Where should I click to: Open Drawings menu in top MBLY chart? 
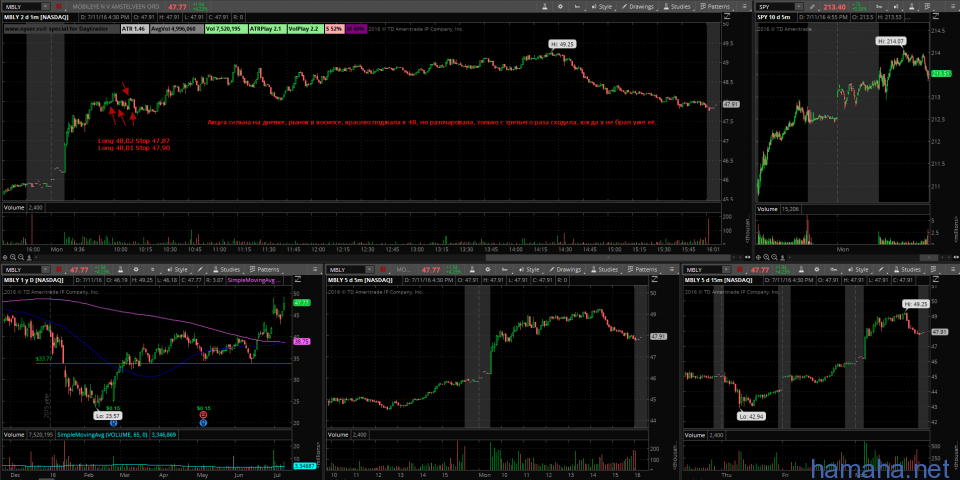[639, 7]
